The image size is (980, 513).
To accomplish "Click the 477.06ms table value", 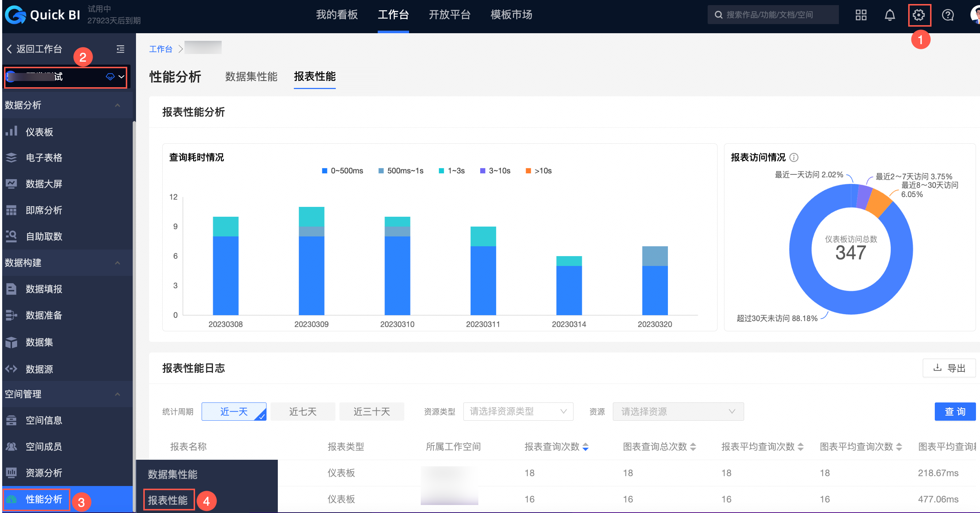I will click(938, 499).
